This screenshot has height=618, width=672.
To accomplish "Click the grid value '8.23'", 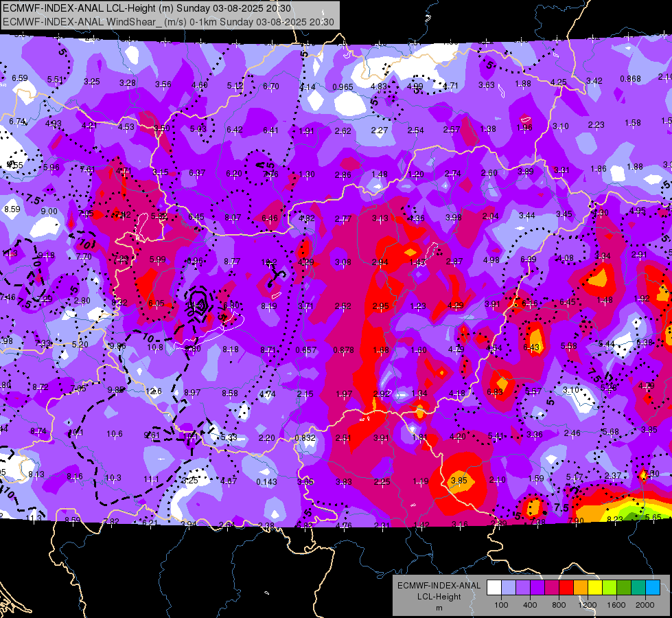I will tap(615, 519).
